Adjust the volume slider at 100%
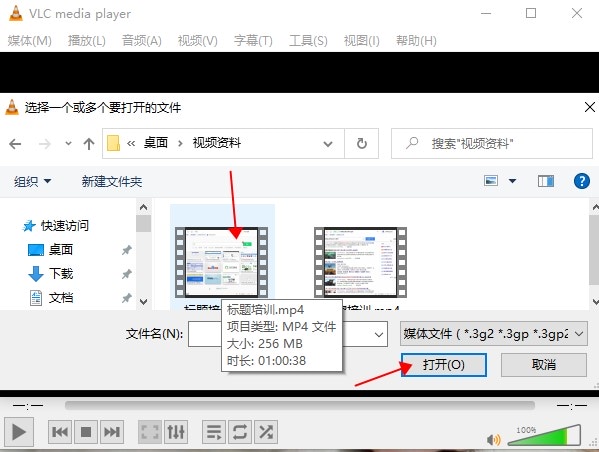 (545, 436)
